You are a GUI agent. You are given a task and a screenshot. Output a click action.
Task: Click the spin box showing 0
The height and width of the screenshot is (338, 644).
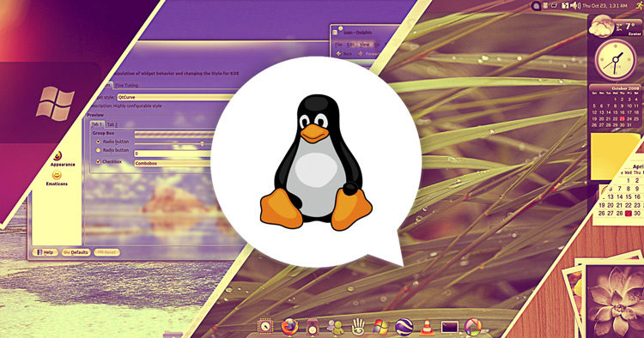click(173, 154)
